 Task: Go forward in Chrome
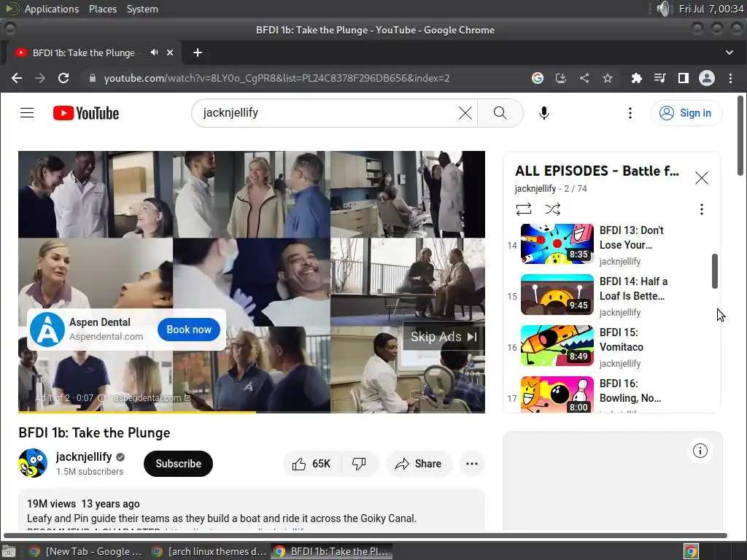tap(40, 78)
